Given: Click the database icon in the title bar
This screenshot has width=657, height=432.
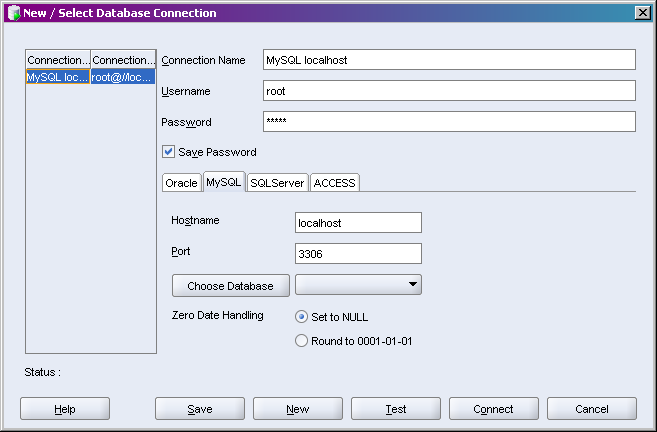Looking at the screenshot, I should click(x=13, y=13).
